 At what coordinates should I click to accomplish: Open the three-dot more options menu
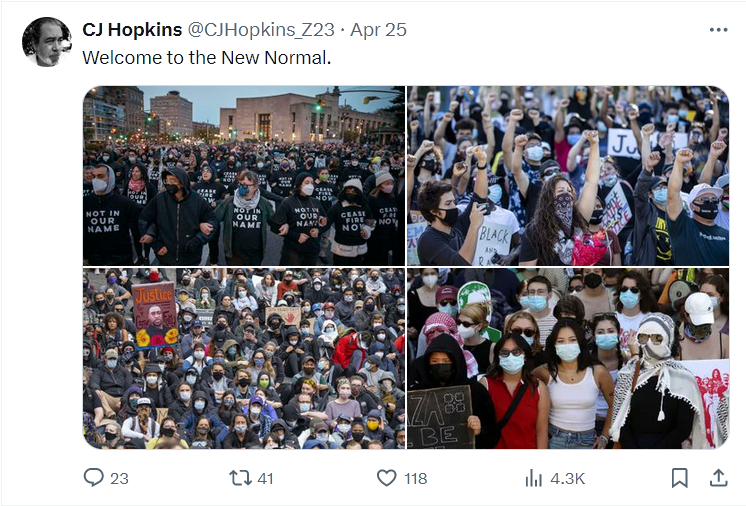pyautogui.click(x=718, y=29)
